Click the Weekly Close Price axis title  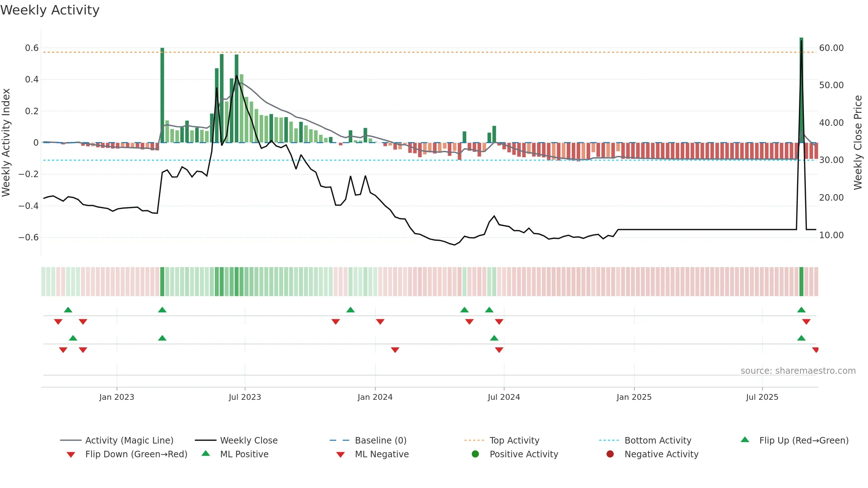(x=858, y=142)
